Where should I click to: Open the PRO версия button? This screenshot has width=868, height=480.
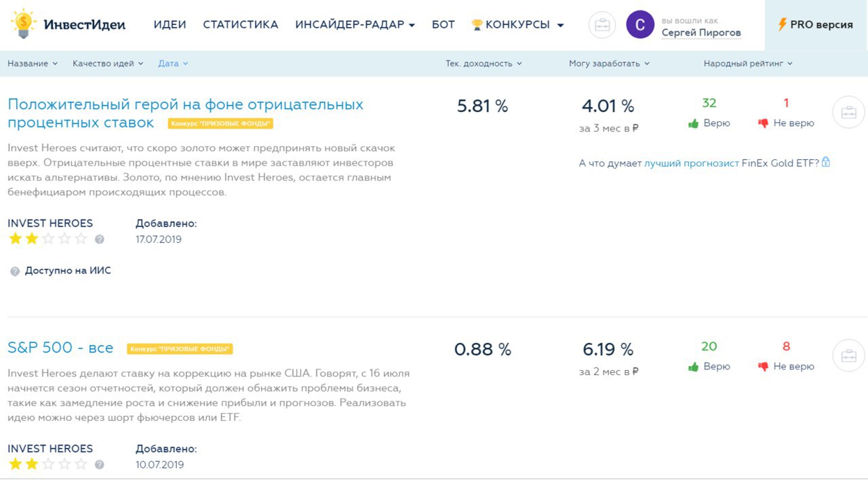click(x=816, y=25)
